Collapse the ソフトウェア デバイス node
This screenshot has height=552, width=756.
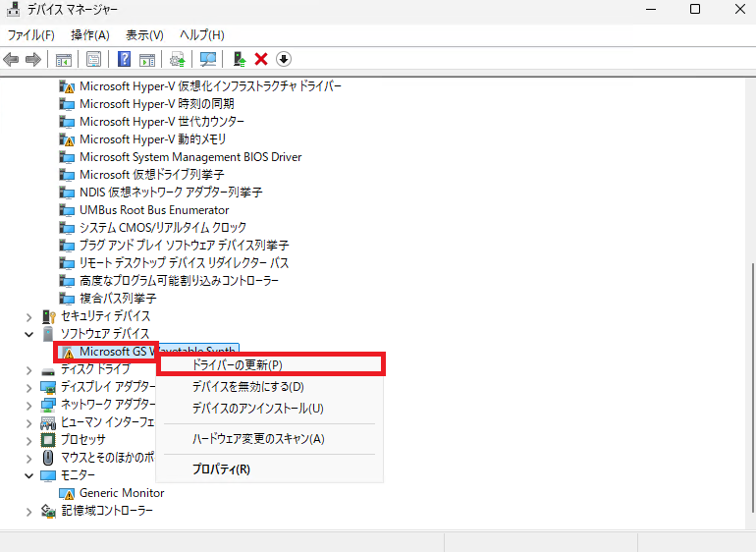(28, 334)
